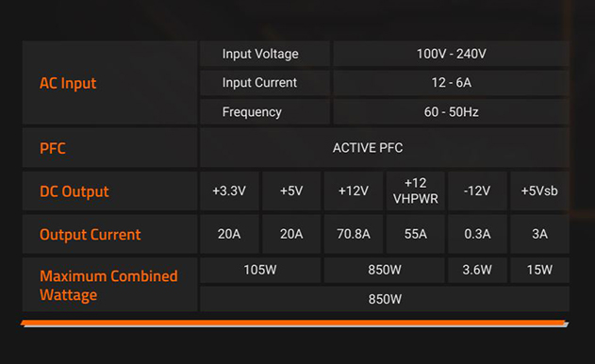
Task: Click the Maximum Combined Wattage header
Action: [110, 285]
